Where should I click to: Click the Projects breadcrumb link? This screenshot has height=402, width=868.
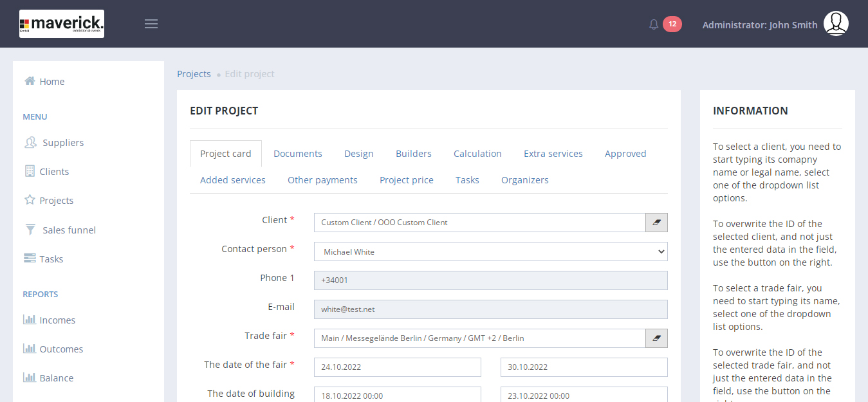coord(194,74)
